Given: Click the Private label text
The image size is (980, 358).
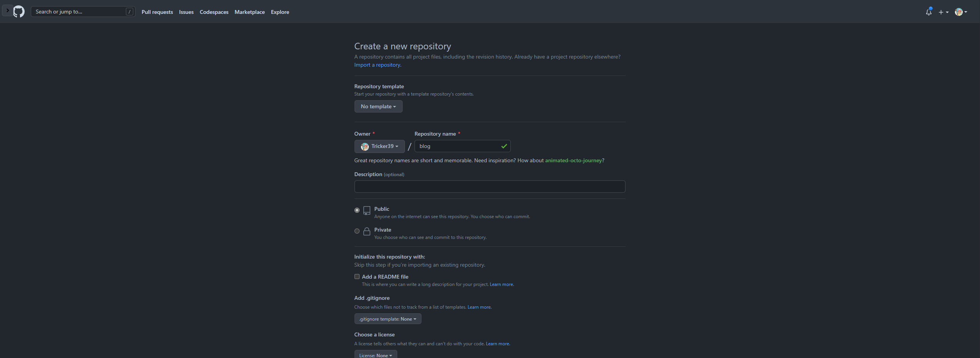Looking at the screenshot, I should [x=383, y=230].
